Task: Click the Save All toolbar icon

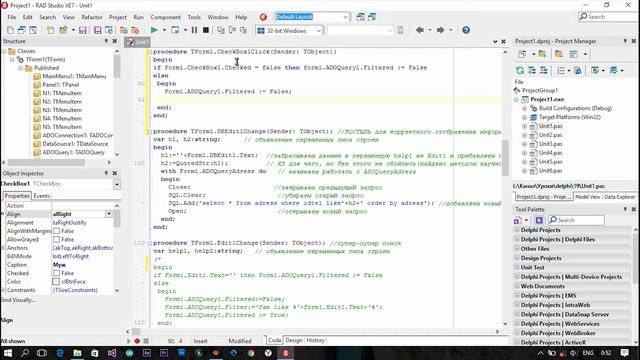Action: (97, 30)
